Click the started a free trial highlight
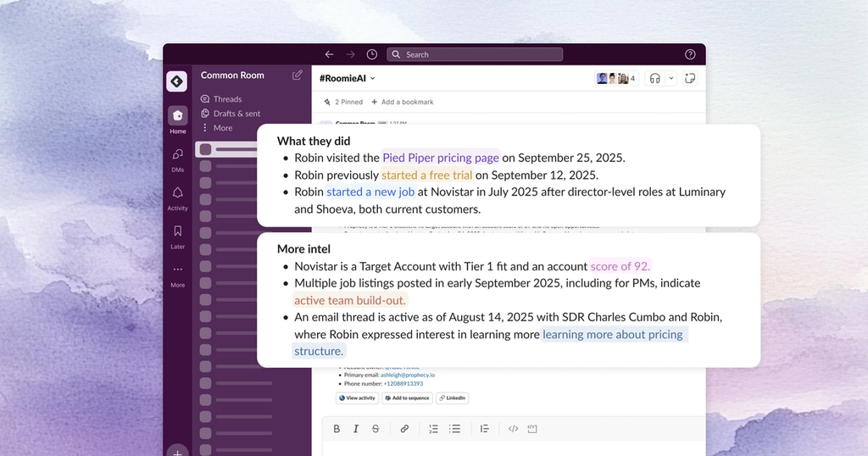 (x=427, y=175)
